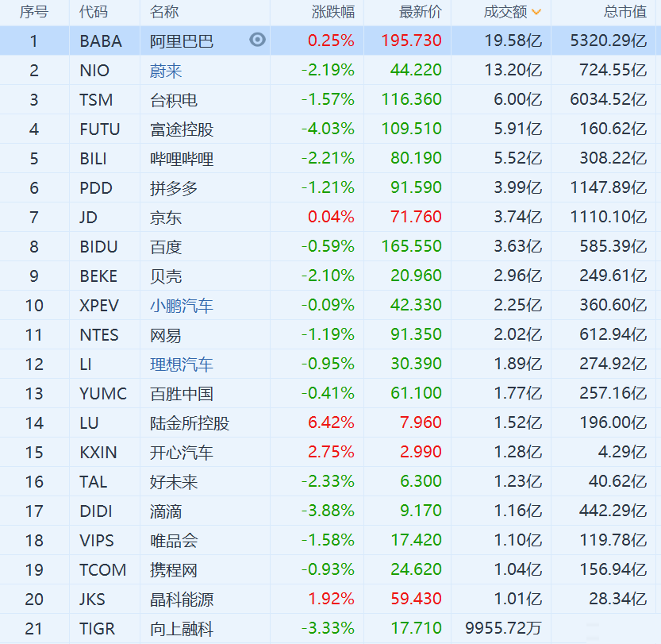
Task: Click the 序号 column header
Action: (x=34, y=12)
